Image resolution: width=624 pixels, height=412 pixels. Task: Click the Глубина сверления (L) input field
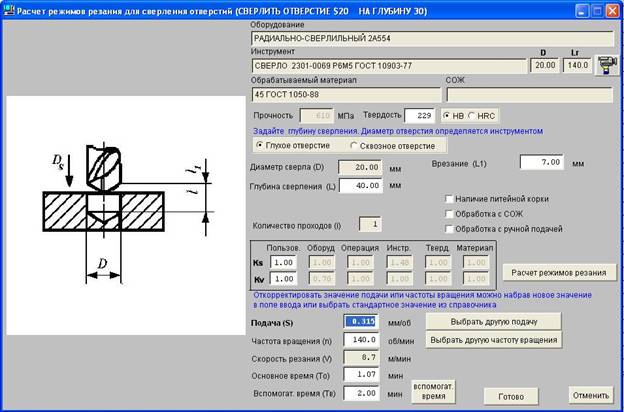click(x=361, y=185)
